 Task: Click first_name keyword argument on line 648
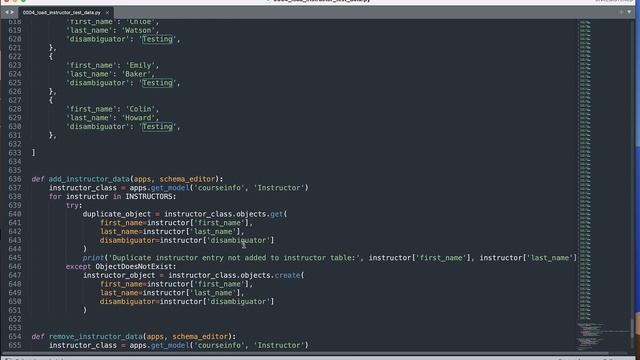point(121,284)
